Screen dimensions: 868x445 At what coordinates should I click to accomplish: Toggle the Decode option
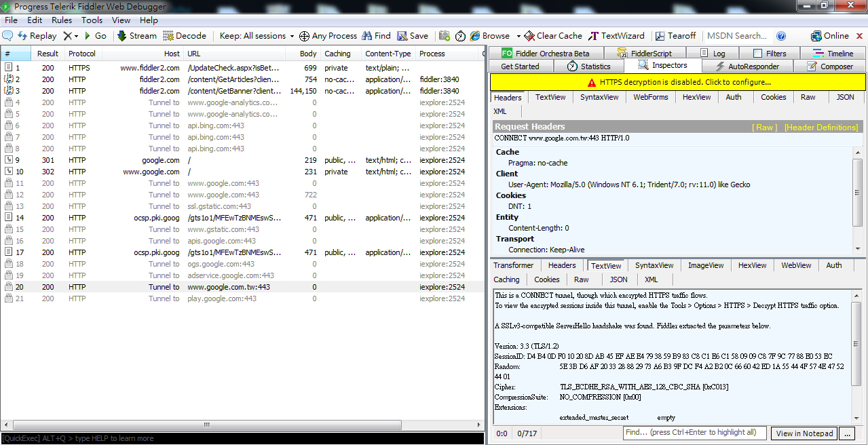[x=185, y=36]
